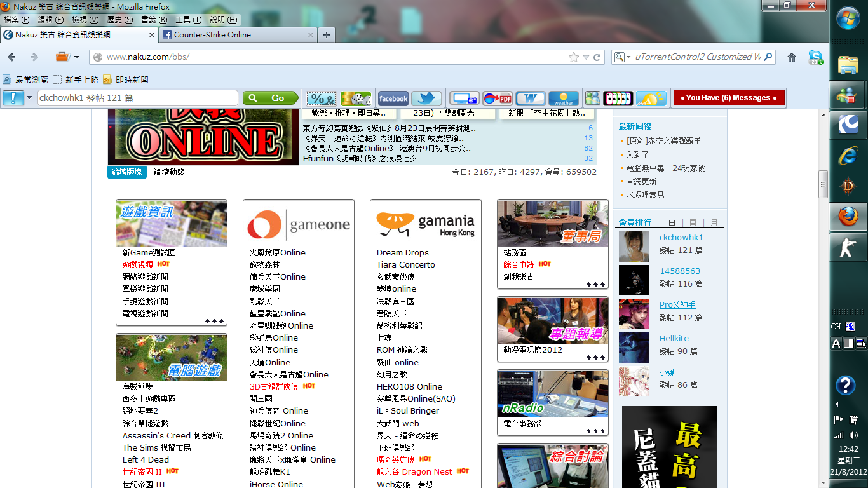Click the W word toolbar icon

tap(531, 98)
